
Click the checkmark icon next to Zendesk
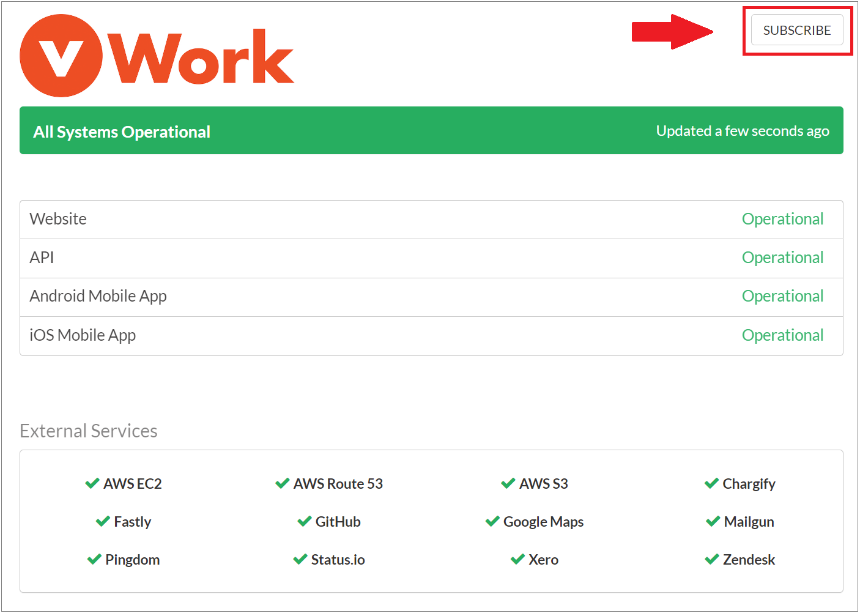(x=712, y=559)
